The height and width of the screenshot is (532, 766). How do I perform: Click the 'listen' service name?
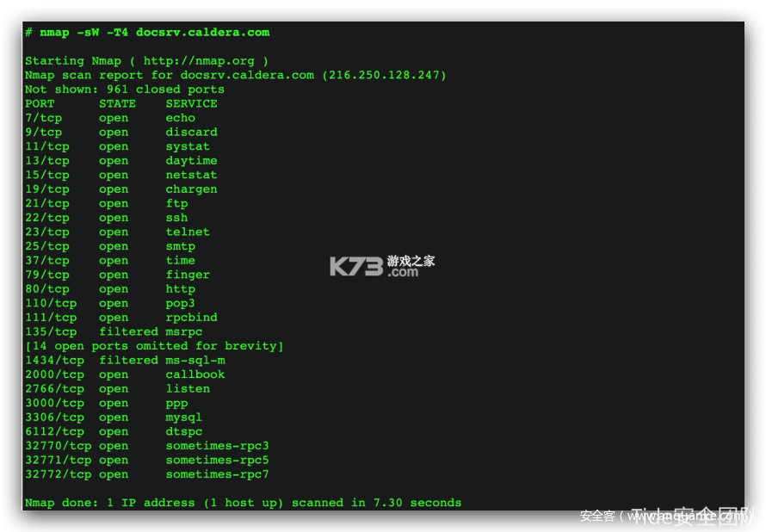tap(188, 389)
